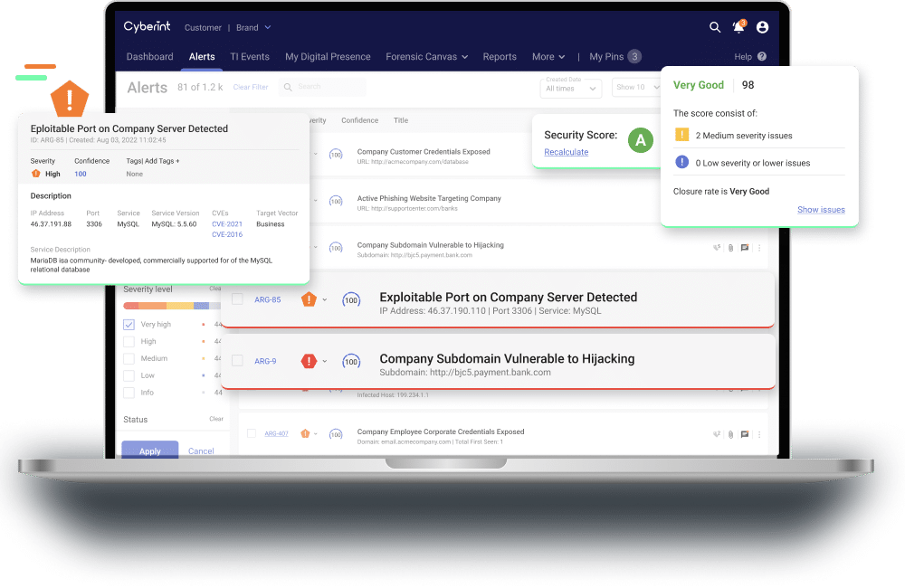Select the ARG-85 alert row checkbox
The image size is (905, 588).
coord(237,299)
